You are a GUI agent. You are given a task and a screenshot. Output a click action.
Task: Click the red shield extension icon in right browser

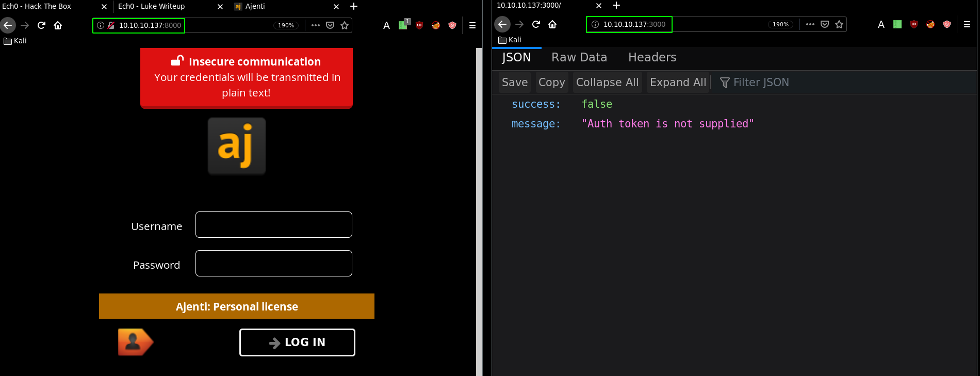pos(947,24)
